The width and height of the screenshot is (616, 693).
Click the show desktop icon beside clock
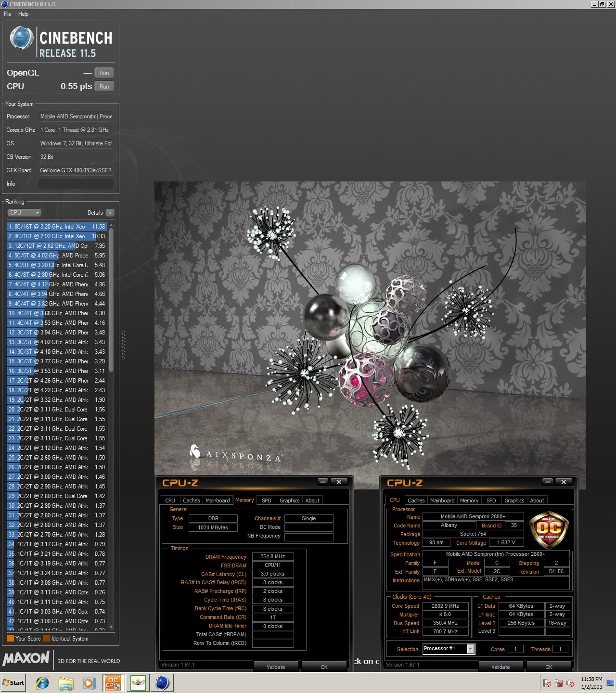click(x=610, y=682)
